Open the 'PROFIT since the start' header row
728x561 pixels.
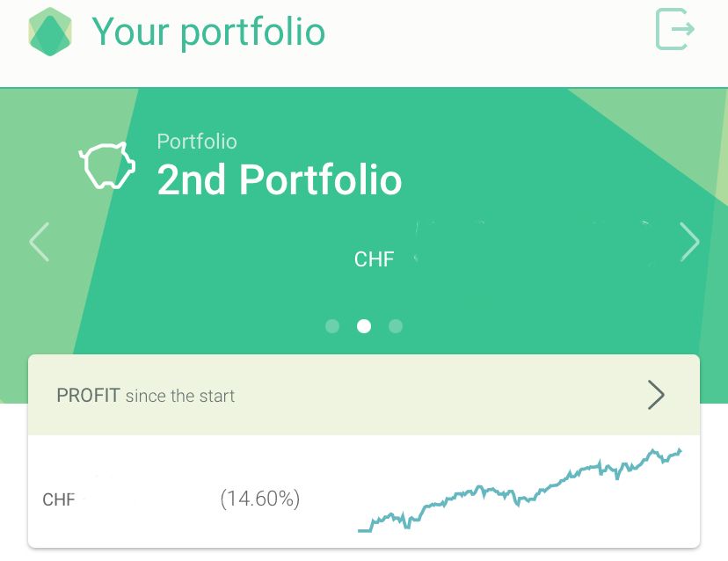click(364, 395)
